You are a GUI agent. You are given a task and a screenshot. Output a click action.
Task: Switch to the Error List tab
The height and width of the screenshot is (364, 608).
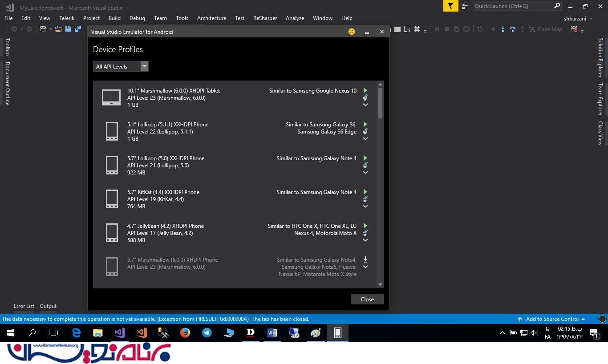click(24, 306)
